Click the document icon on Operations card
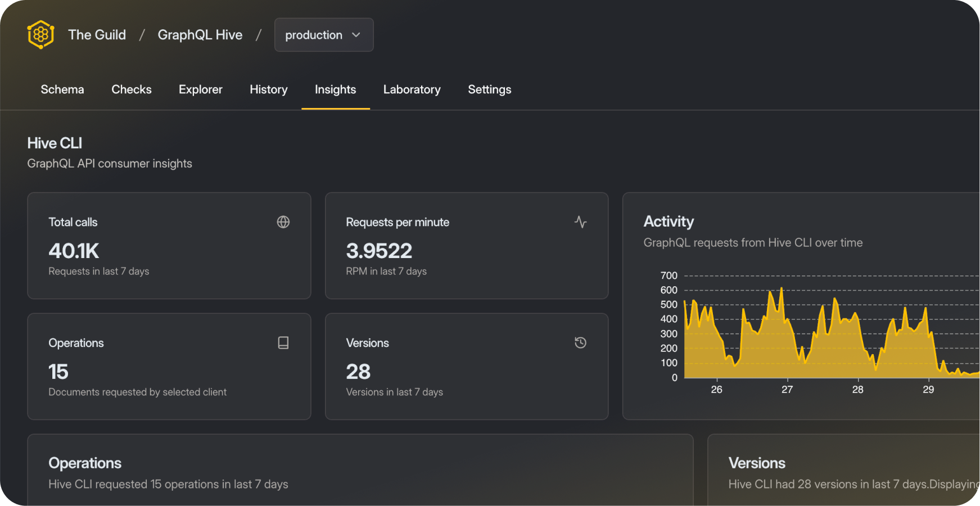Image resolution: width=980 pixels, height=506 pixels. (283, 342)
